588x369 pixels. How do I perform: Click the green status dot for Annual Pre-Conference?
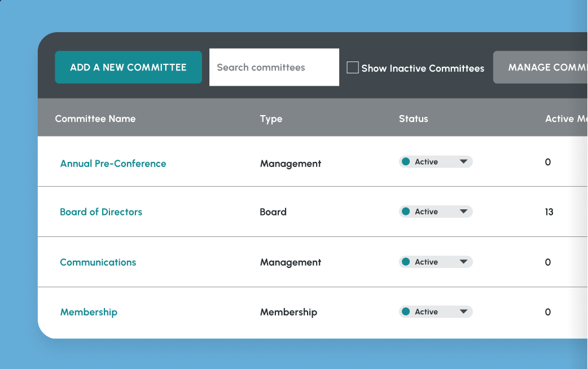(x=406, y=162)
